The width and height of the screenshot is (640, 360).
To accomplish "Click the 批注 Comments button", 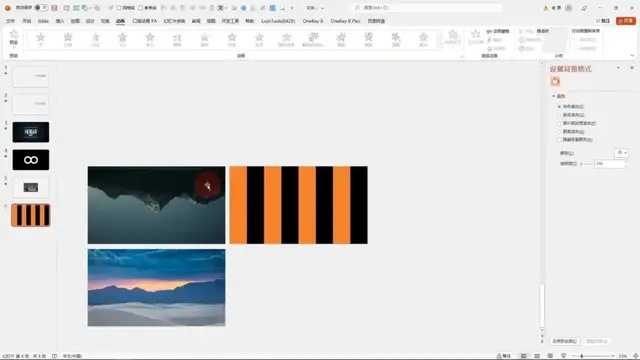I will (603, 21).
